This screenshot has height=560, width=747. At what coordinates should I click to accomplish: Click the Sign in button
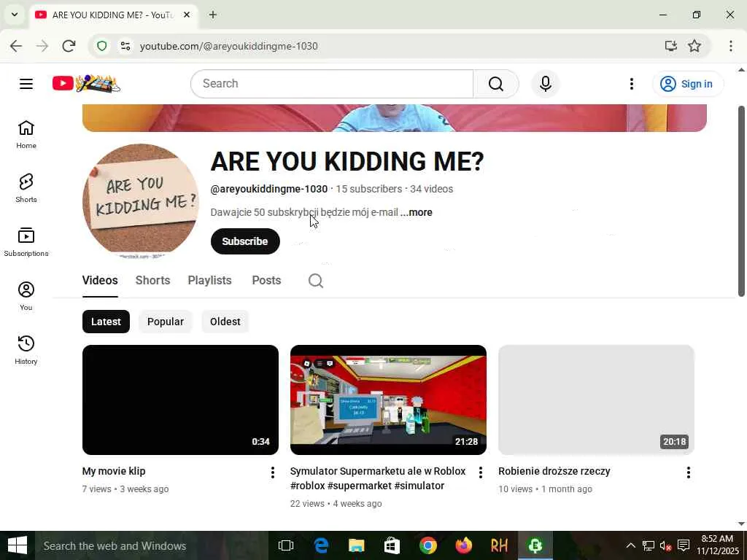[x=687, y=84]
